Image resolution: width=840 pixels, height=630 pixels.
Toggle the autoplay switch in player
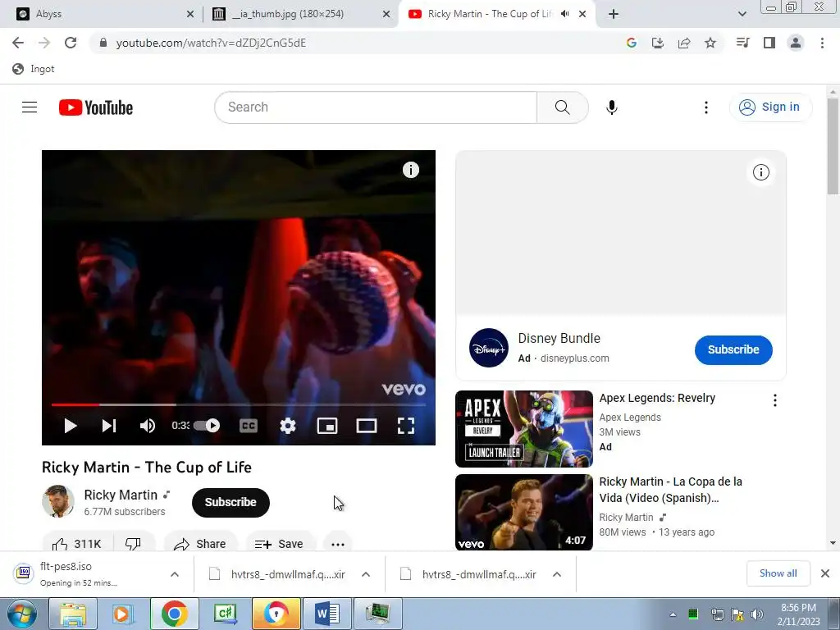pyautogui.click(x=207, y=426)
